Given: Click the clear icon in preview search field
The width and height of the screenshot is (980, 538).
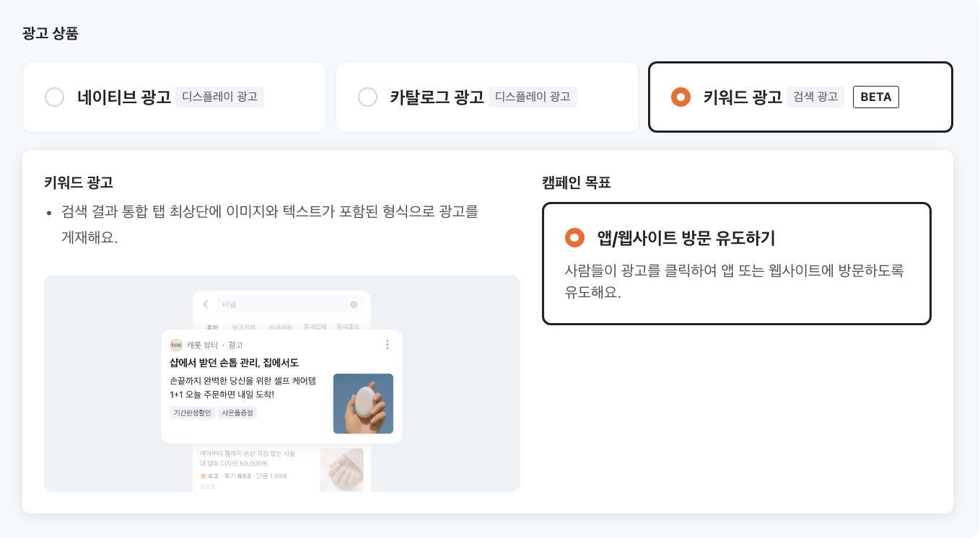Looking at the screenshot, I should 354,304.
